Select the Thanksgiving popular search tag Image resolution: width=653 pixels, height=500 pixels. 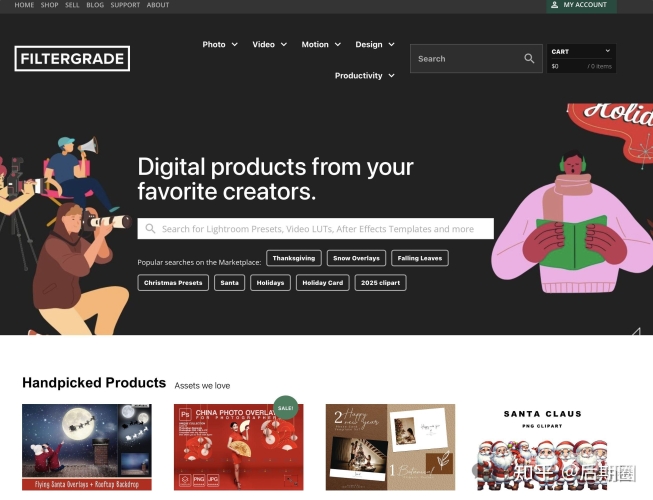pyautogui.click(x=294, y=258)
